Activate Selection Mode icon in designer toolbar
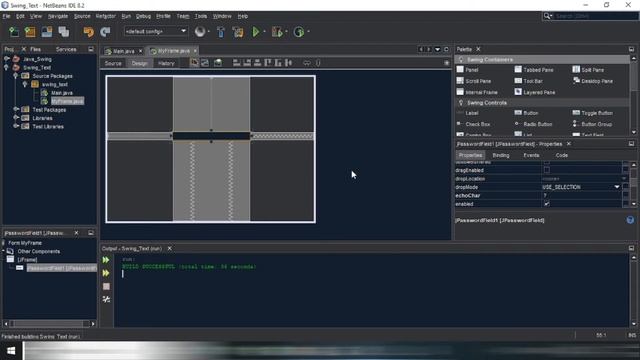640x360 pixels. point(194,63)
